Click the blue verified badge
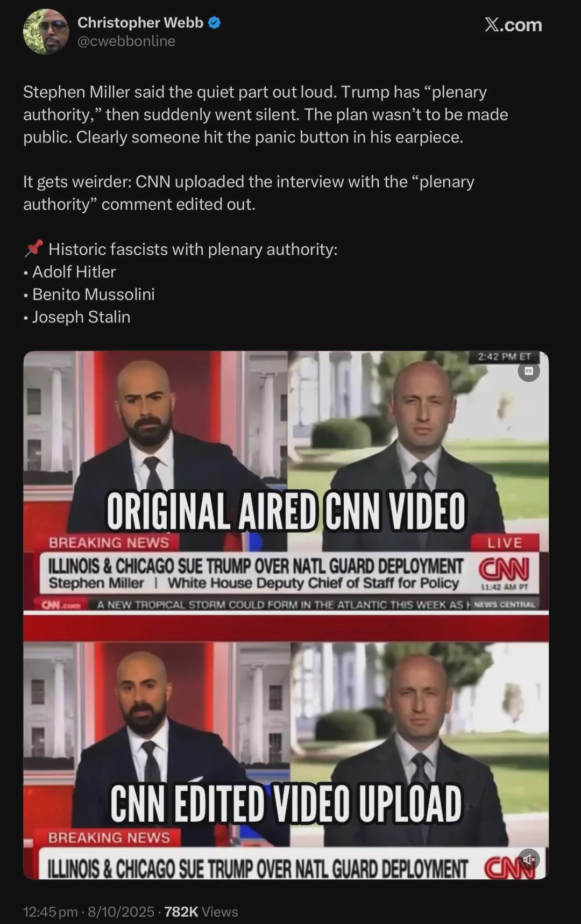 click(x=214, y=23)
